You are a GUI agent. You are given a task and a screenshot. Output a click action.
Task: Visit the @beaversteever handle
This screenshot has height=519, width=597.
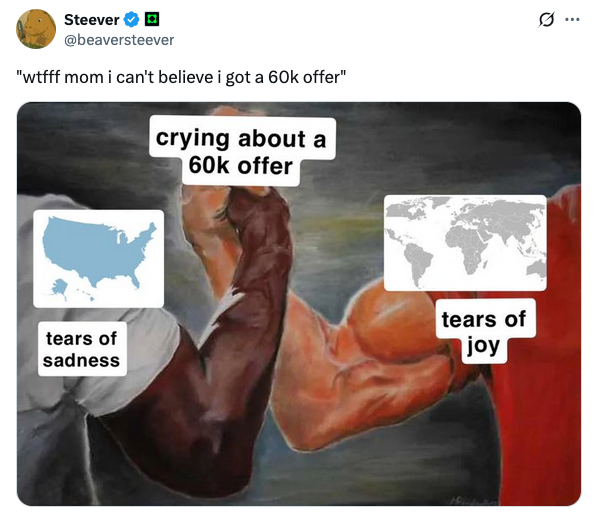tap(119, 40)
